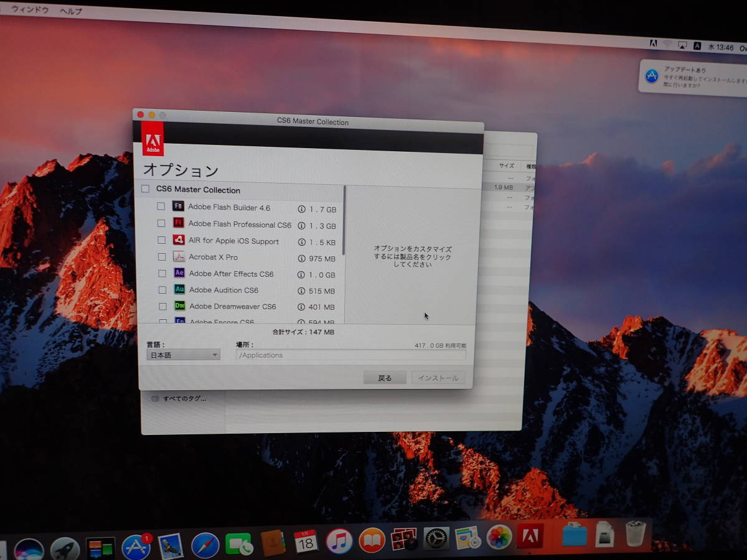Check the CS6 Master Collection checkbox

pos(146,189)
